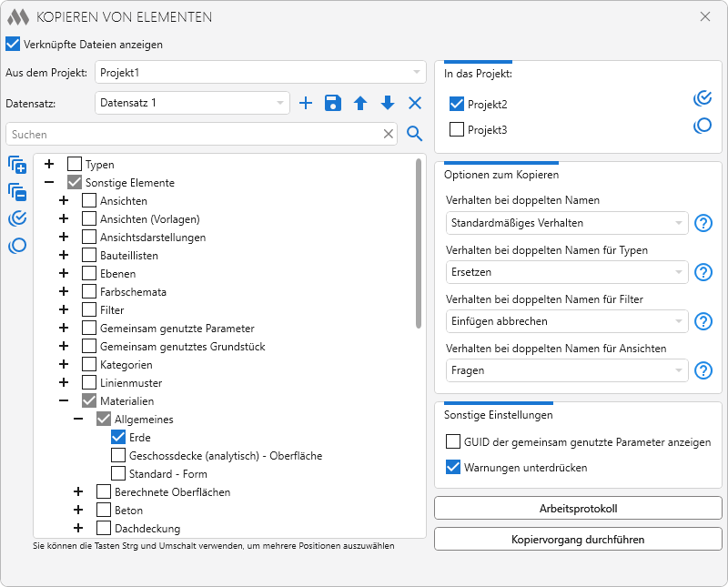The width and height of the screenshot is (728, 587).
Task: Delete the Datensatz using the blue X icon
Action: click(x=415, y=104)
